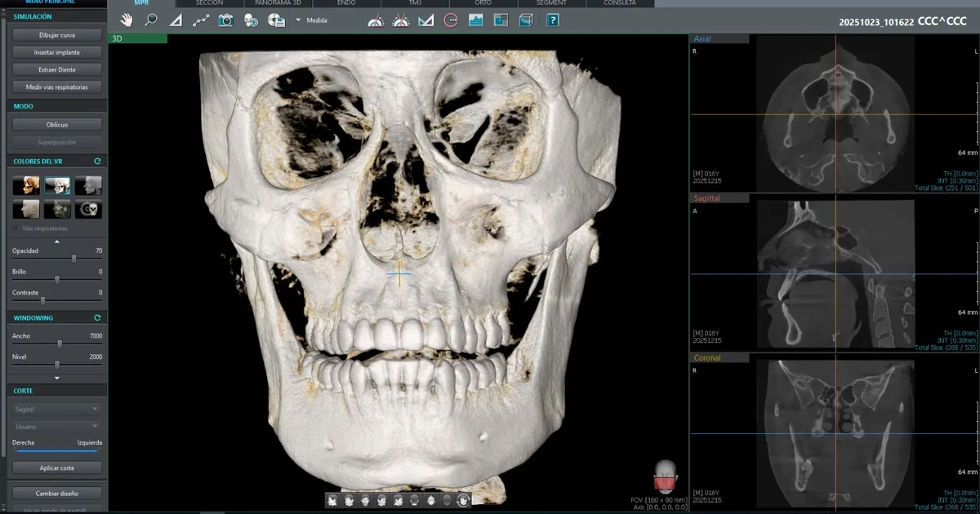Image resolution: width=980 pixels, height=514 pixels.
Task: Click fourth head orientation icon in bottom bar
Action: [x=381, y=501]
